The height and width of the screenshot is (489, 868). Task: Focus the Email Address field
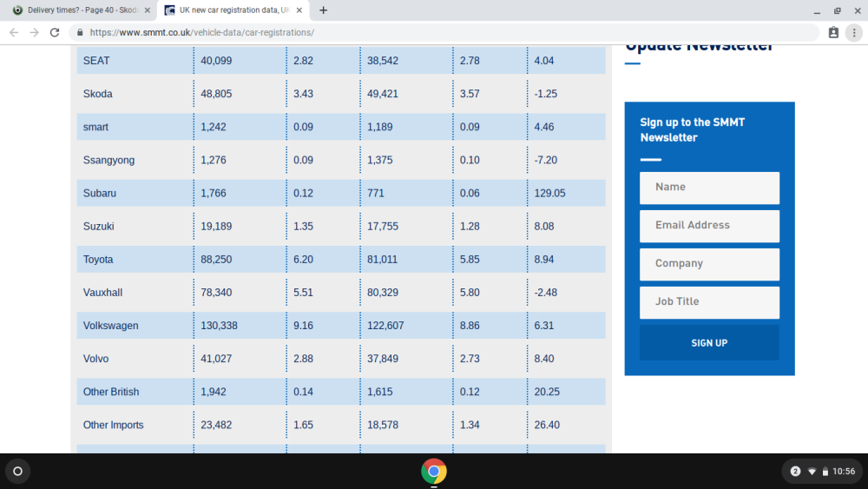coord(710,226)
